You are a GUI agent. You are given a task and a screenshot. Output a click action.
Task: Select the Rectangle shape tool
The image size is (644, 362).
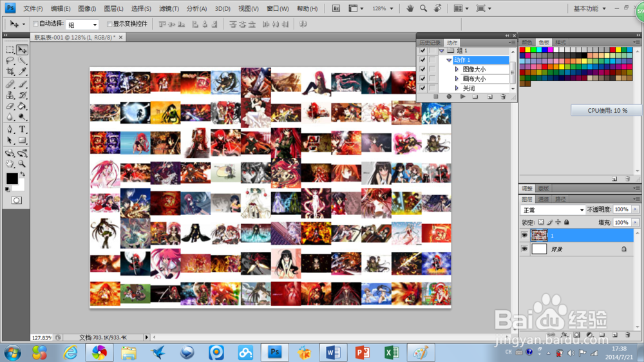[22, 140]
